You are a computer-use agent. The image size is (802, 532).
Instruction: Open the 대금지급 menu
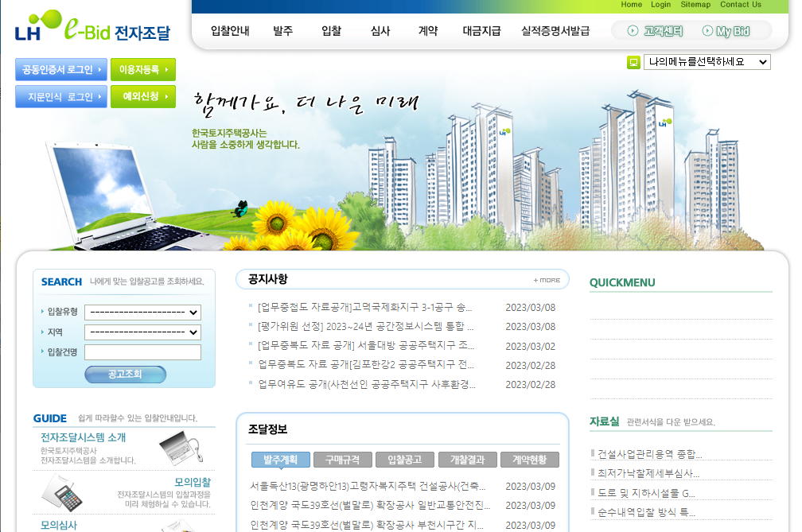(481, 31)
